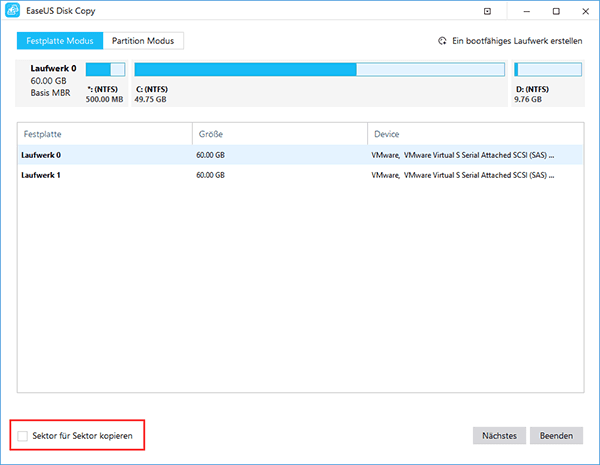This screenshot has width=600, height=465.
Task: Enable 'Sektor für Sektor kopieren' checkbox
Action: click(23, 436)
